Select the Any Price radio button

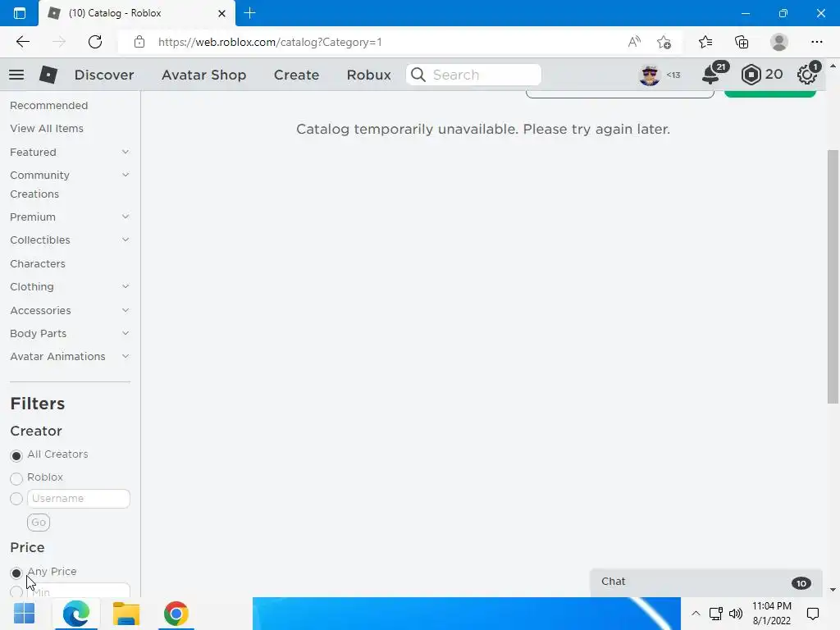click(16, 573)
